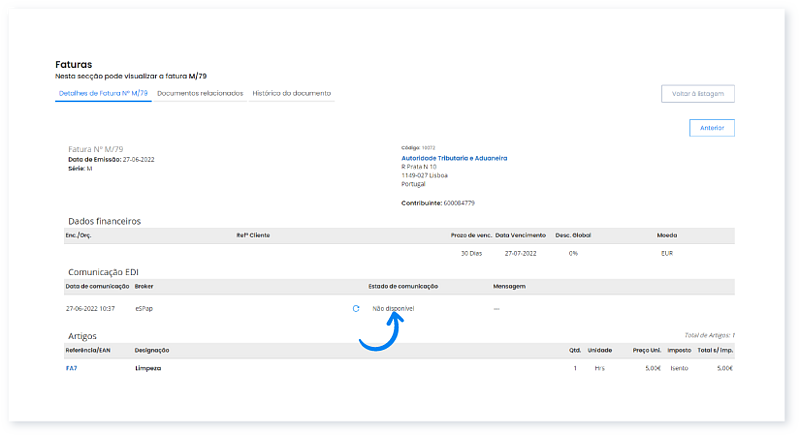
Task: Click the Limpeza article designation
Action: (148, 368)
